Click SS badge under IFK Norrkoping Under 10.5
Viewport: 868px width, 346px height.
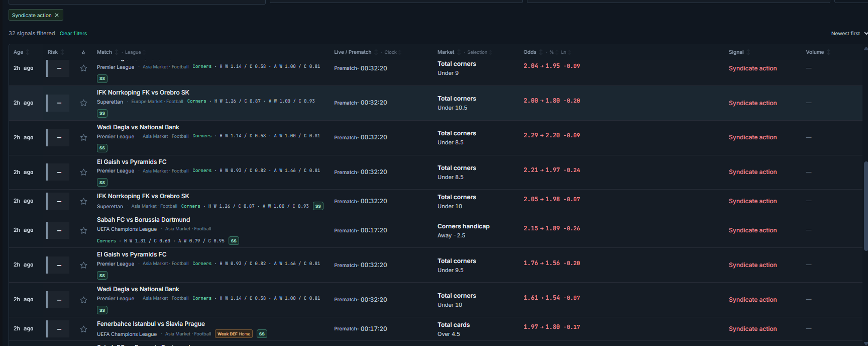tap(102, 113)
